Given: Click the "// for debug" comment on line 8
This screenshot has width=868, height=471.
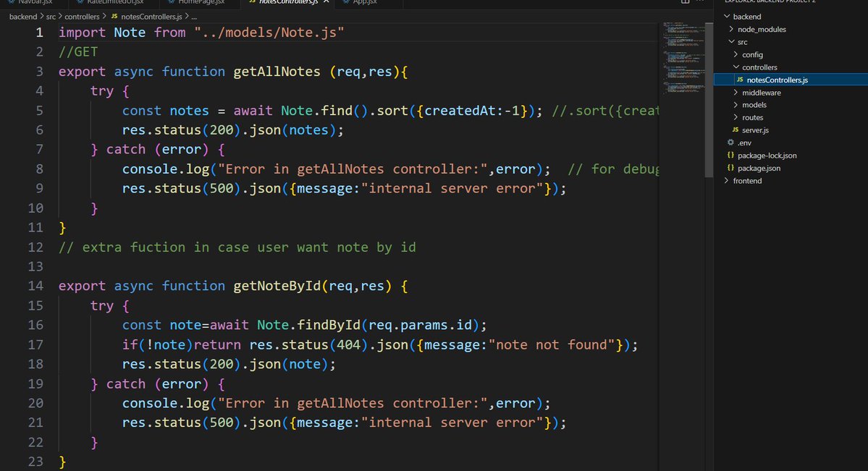Looking at the screenshot, I should click(x=613, y=169).
